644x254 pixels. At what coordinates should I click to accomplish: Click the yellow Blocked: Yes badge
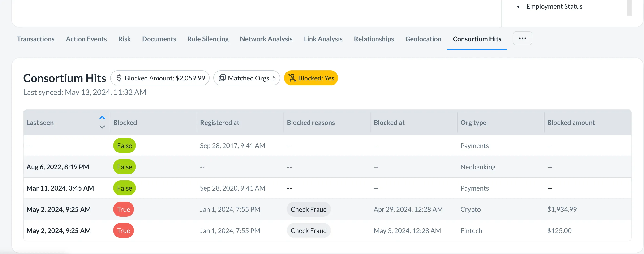(x=311, y=78)
